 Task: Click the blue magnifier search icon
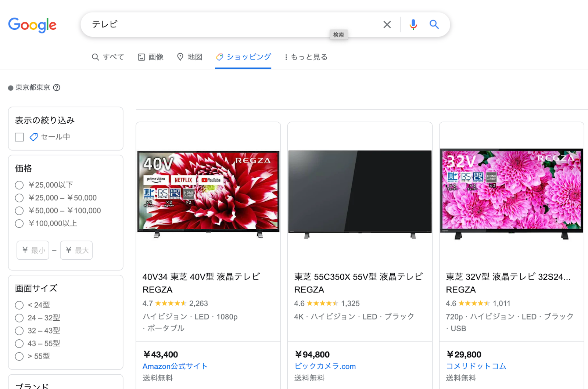click(434, 25)
